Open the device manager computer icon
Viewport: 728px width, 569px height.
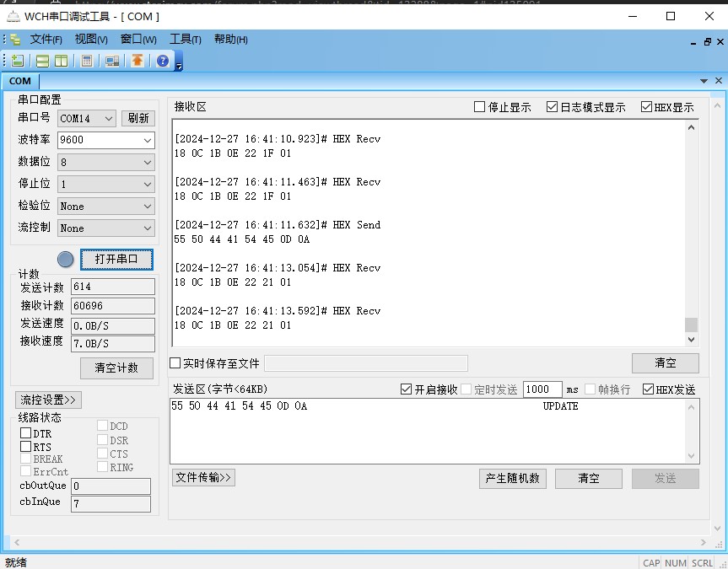112,61
